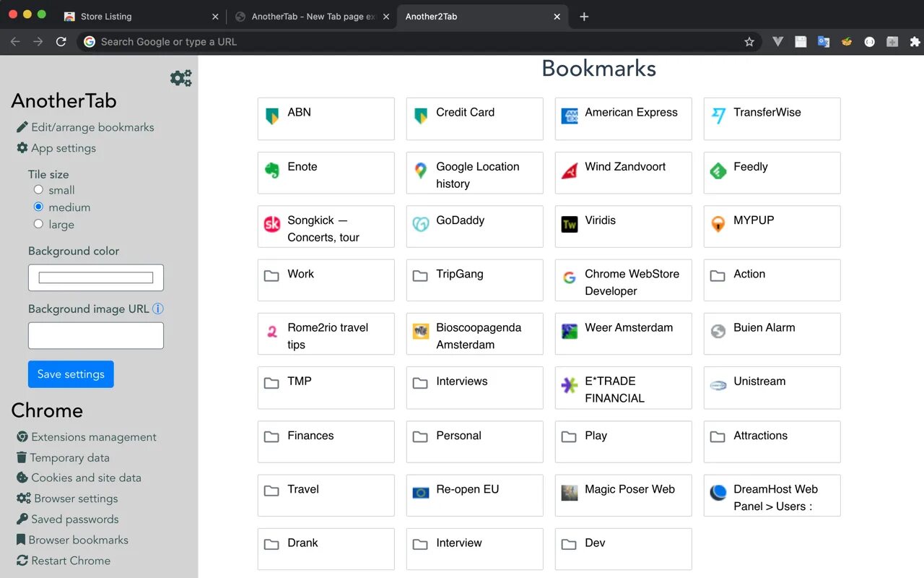Open the Unistream bookmark tile
This screenshot has width=924, height=578.
pos(772,388)
